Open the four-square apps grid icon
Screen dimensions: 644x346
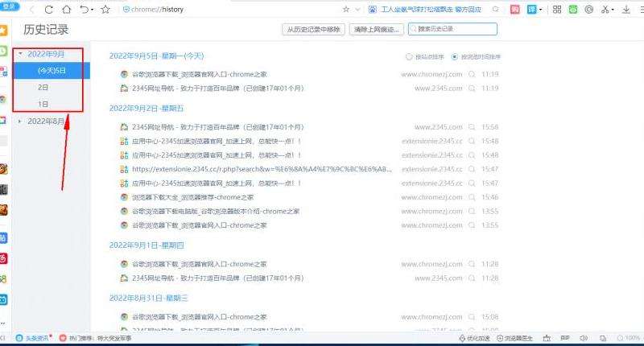coord(557,10)
